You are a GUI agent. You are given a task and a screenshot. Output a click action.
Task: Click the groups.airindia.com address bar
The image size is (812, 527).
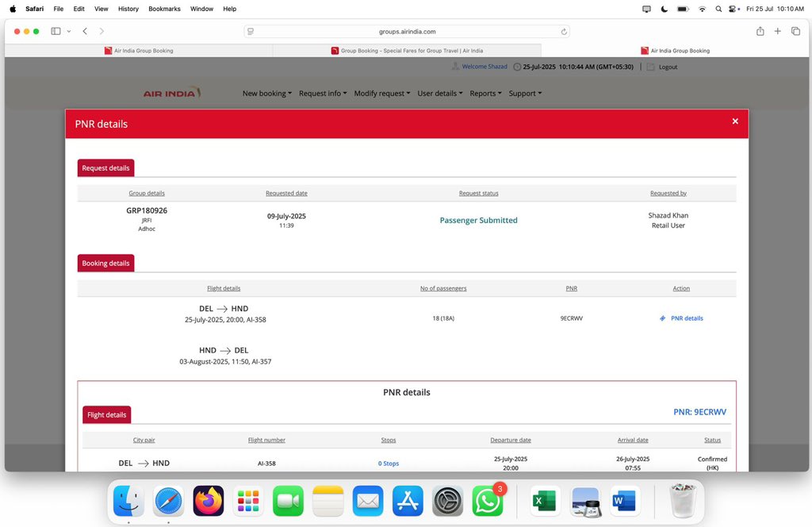[x=407, y=32]
